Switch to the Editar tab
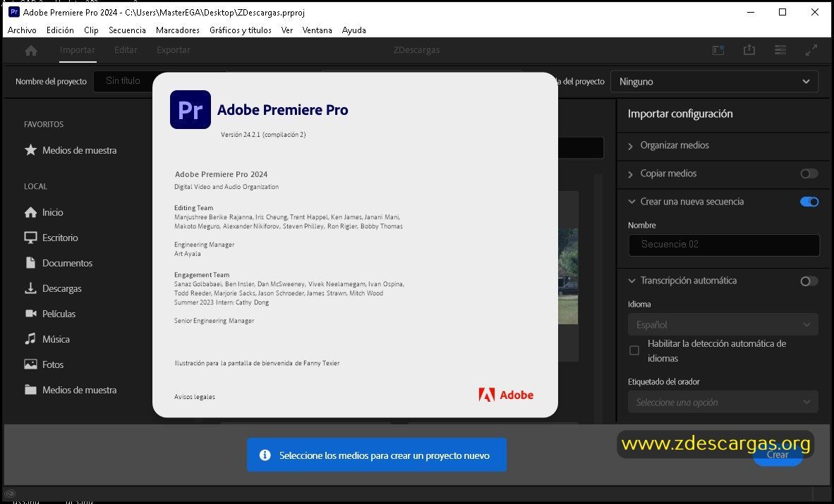Viewport: 834px width, 504px height. pos(126,50)
